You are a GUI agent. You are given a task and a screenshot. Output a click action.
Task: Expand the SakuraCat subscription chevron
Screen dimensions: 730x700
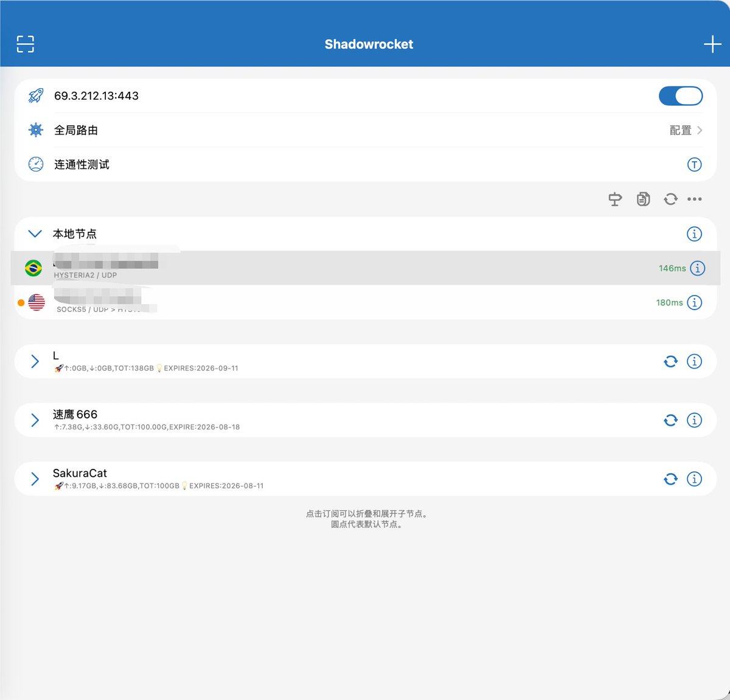35,479
